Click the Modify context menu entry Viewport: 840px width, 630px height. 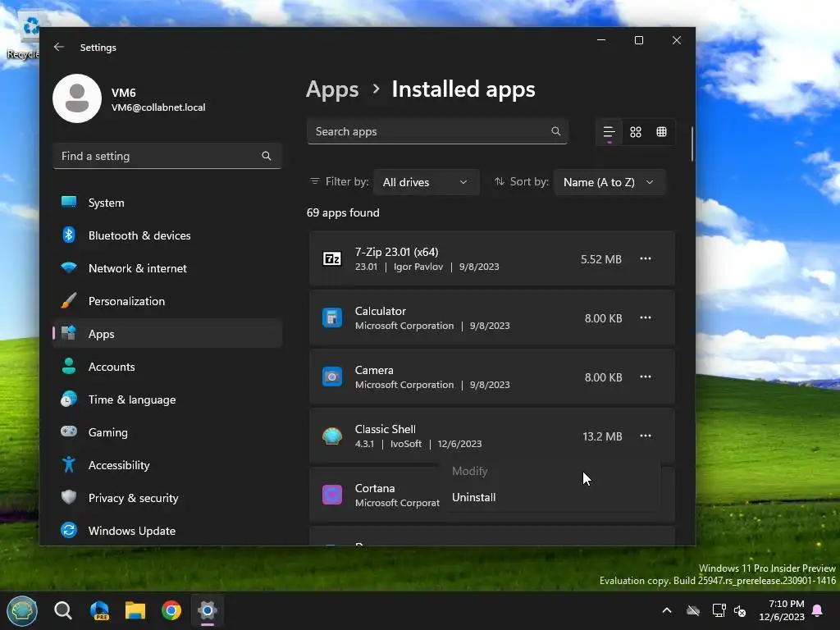click(x=550, y=471)
